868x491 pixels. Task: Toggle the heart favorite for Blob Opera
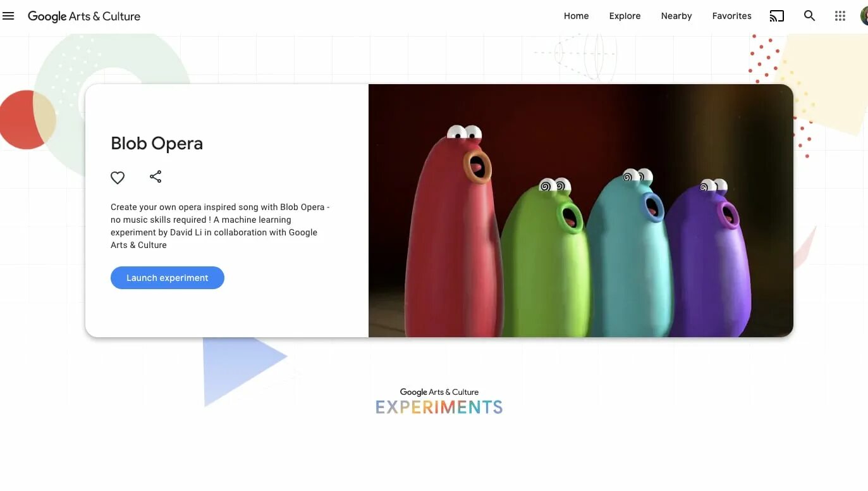tap(118, 178)
